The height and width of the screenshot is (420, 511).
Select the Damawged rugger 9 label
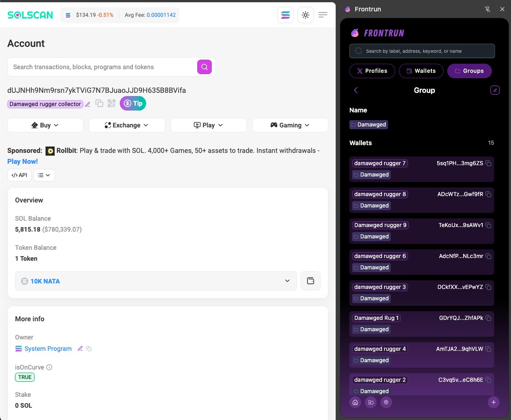[x=380, y=225]
